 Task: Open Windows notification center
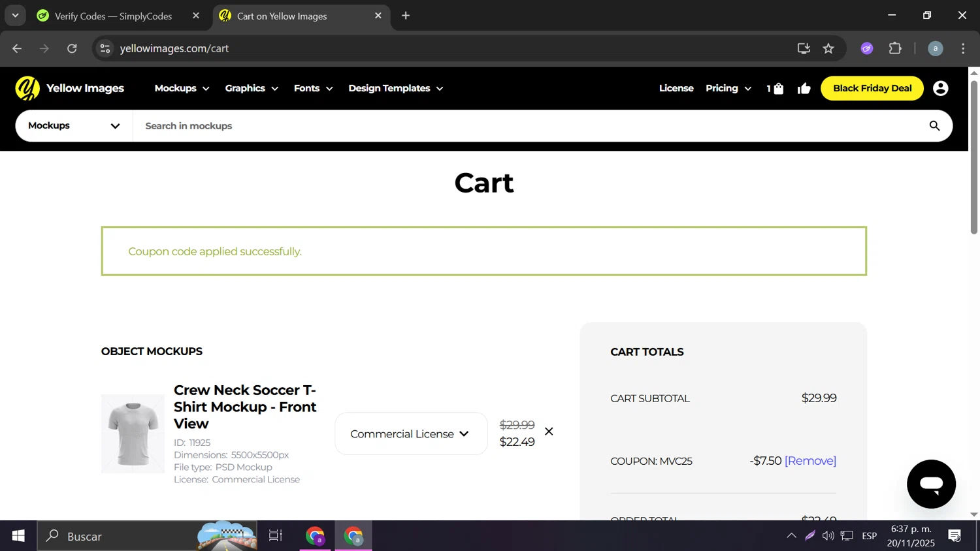tap(955, 536)
